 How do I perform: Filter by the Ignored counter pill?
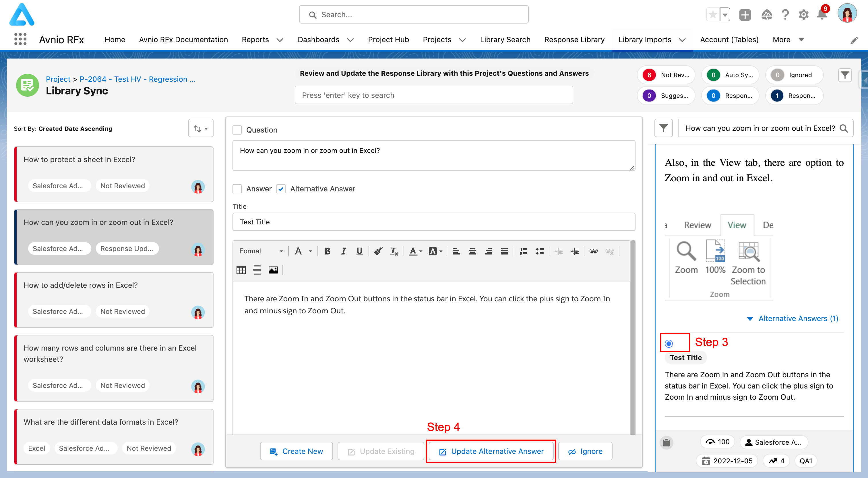click(794, 75)
